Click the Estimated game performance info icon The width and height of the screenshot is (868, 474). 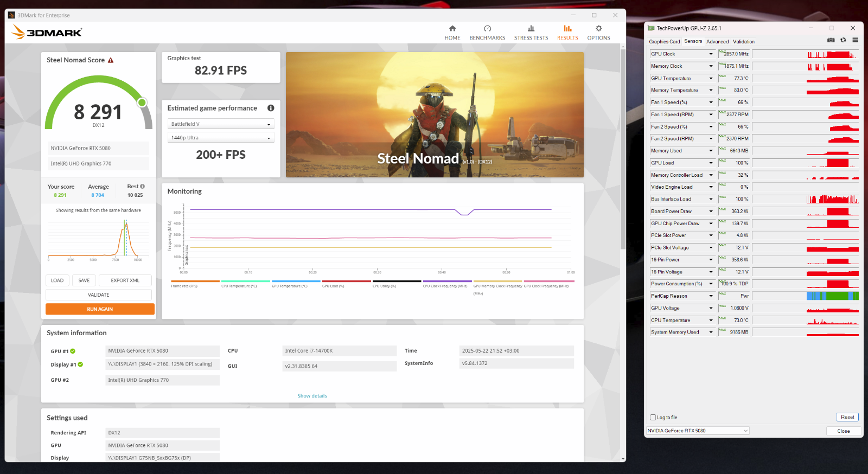(x=271, y=108)
